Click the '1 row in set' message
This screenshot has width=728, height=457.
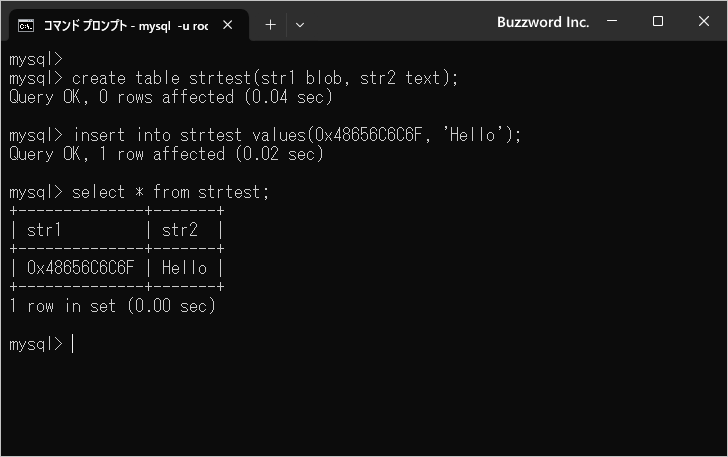point(112,306)
